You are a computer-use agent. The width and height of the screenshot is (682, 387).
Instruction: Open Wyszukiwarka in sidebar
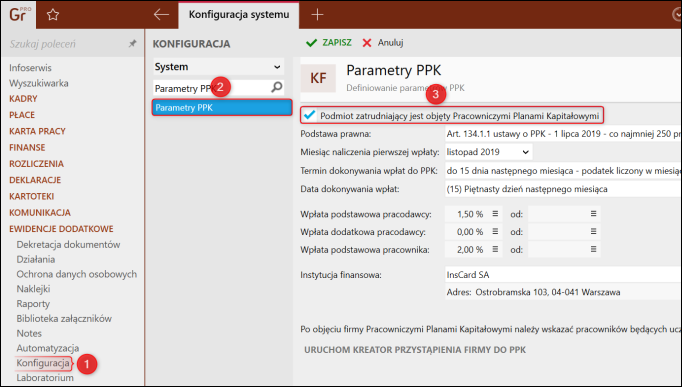[x=39, y=83]
